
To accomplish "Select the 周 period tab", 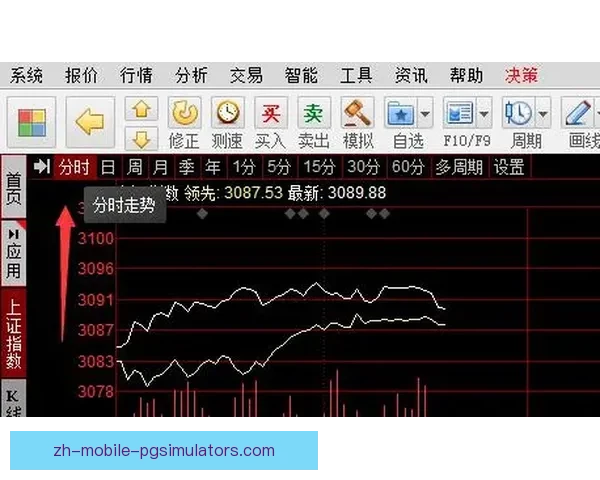I will [x=134, y=167].
